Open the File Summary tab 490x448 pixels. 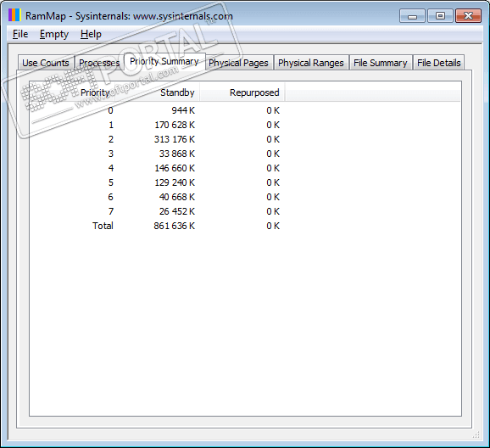pyautogui.click(x=381, y=63)
